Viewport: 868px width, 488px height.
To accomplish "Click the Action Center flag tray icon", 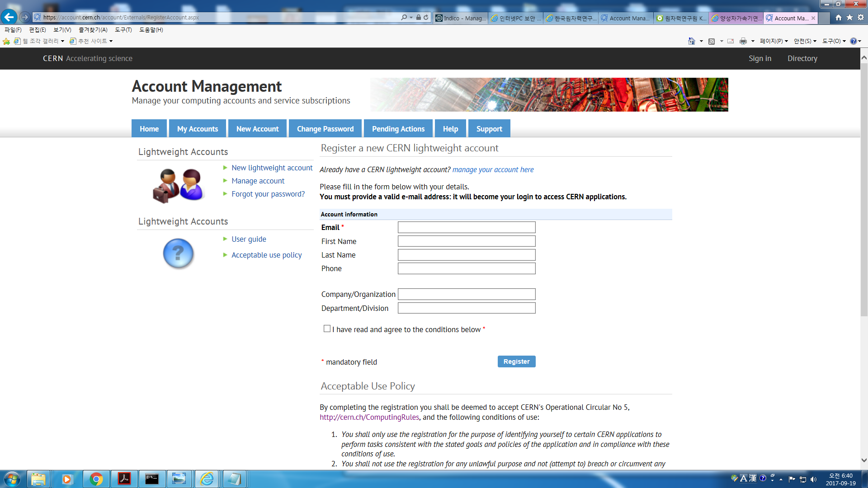I will (792, 479).
